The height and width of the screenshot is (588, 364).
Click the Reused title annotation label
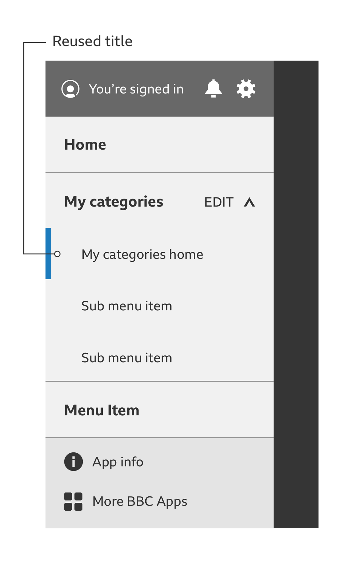92,41
